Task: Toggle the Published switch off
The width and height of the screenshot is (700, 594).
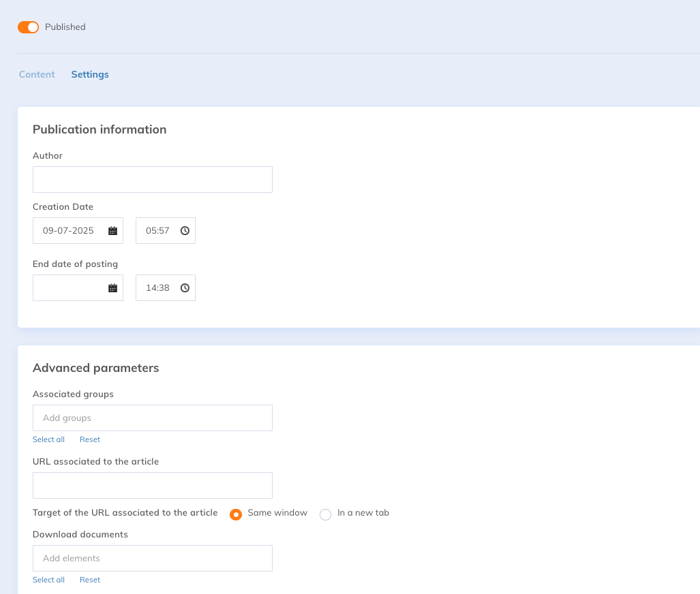Action: tap(28, 27)
